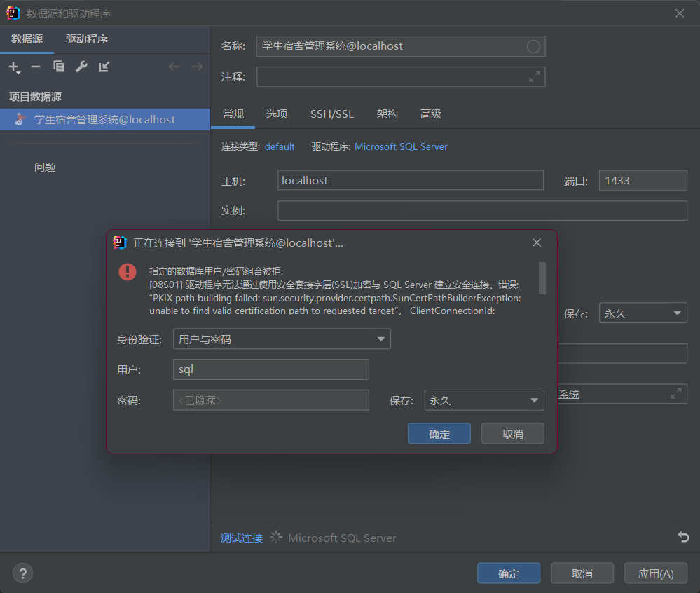Focus the 密码 hidden password field
This screenshot has width=700, height=593.
click(x=271, y=400)
